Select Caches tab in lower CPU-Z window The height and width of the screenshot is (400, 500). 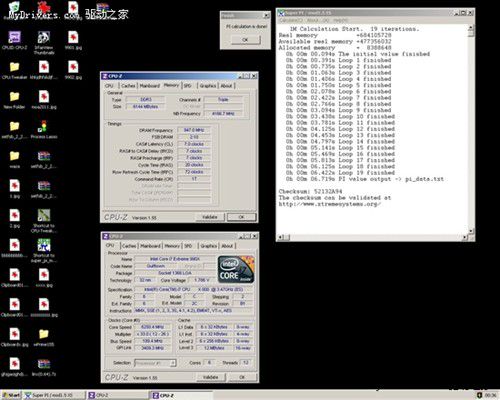(x=129, y=246)
